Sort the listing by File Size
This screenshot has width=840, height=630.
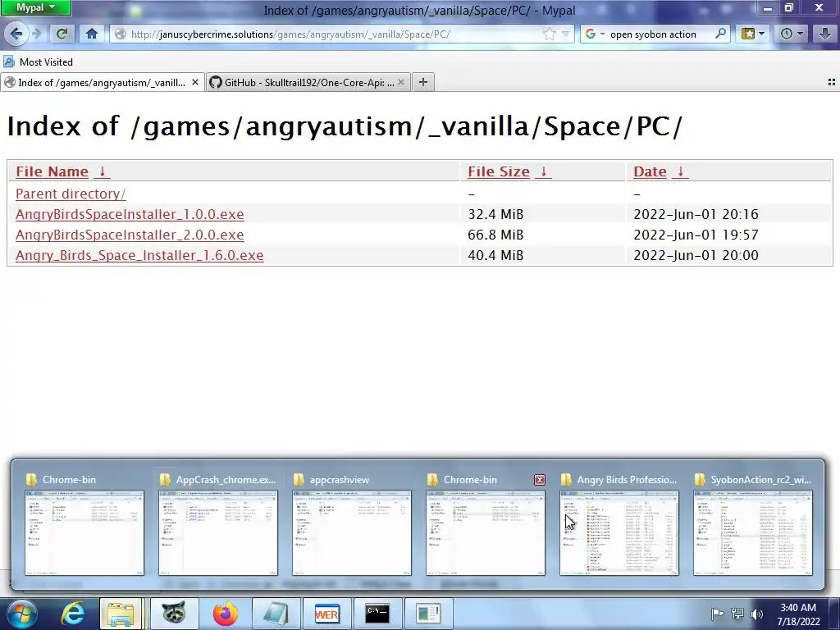point(499,171)
